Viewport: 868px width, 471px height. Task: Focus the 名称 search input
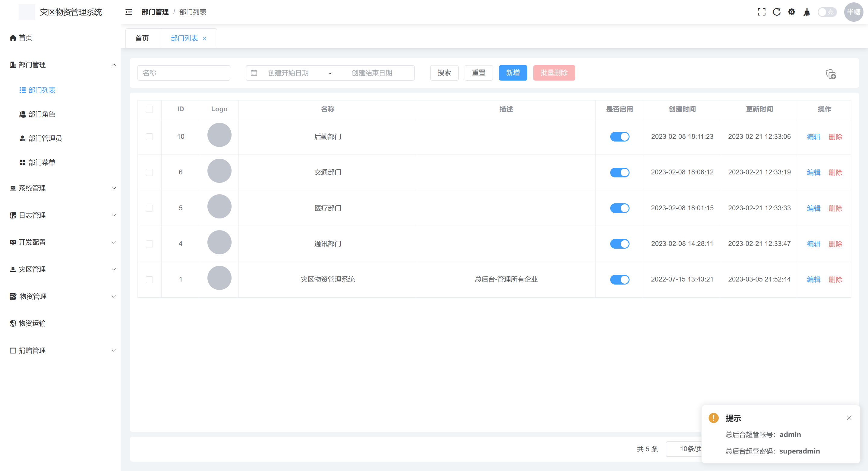tap(184, 73)
